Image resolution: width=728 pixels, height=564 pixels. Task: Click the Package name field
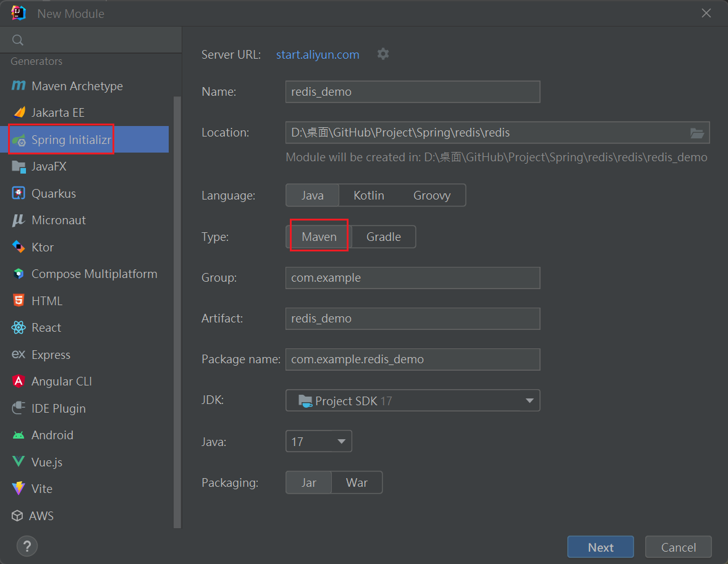(413, 360)
